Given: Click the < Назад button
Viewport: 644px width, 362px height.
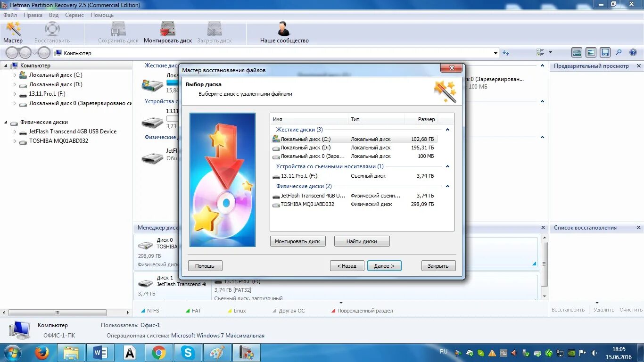Looking at the screenshot, I should [347, 266].
